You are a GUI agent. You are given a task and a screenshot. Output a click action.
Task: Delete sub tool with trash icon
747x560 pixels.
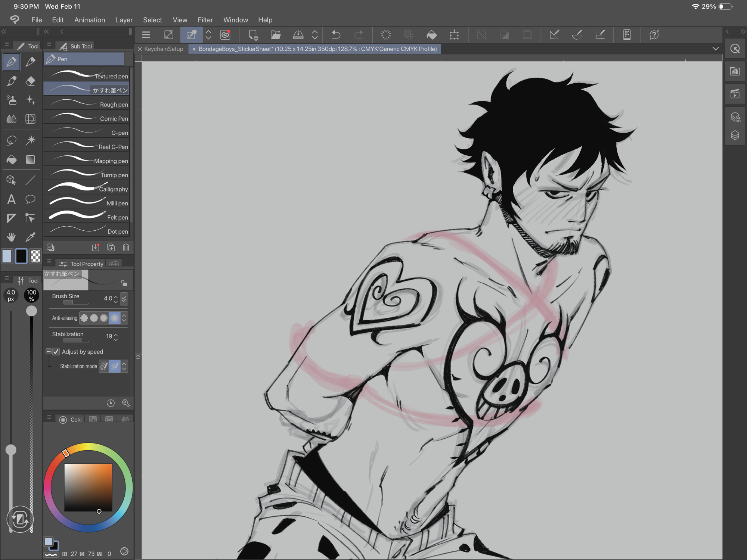click(126, 248)
